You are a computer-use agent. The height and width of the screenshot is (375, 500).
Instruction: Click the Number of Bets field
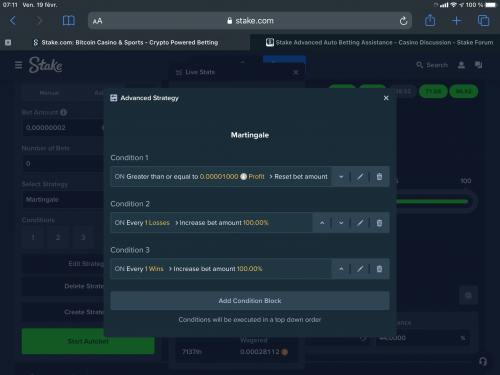tap(63, 163)
